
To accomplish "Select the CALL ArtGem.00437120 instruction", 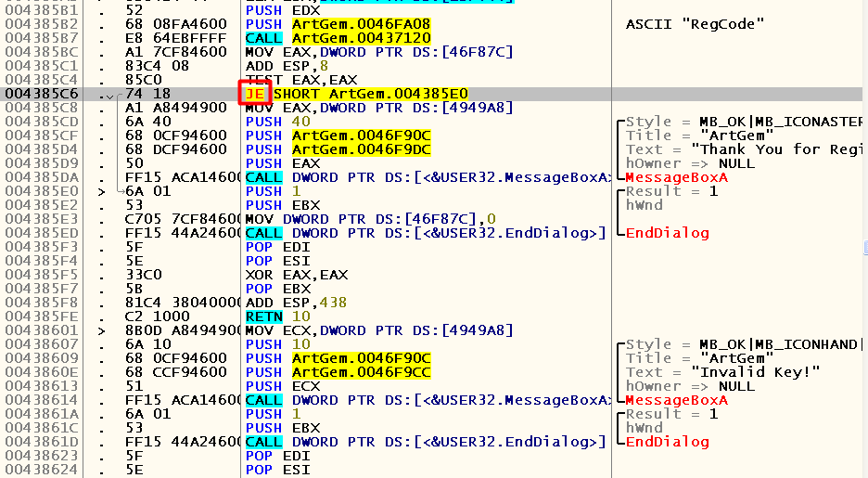I will 338,38.
